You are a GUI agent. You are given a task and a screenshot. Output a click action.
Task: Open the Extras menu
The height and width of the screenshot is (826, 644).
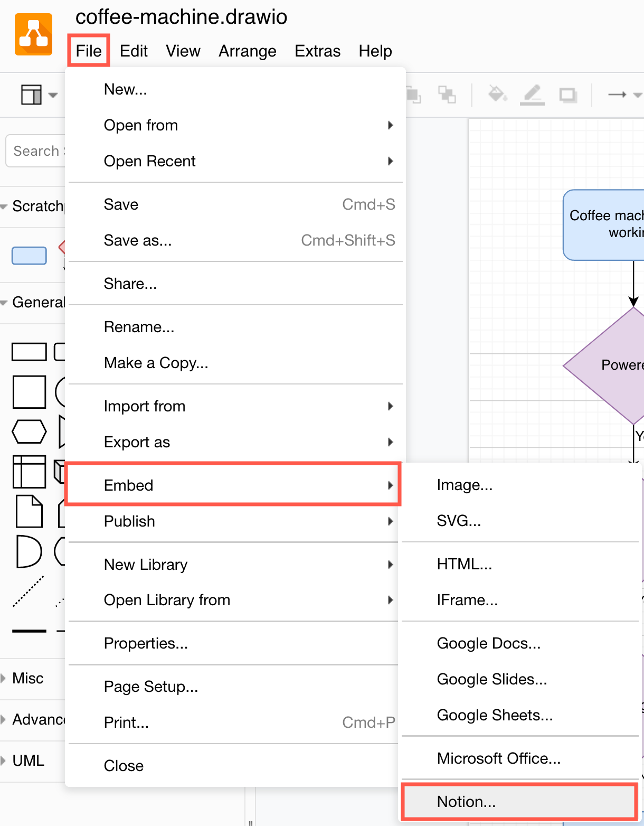tap(317, 51)
